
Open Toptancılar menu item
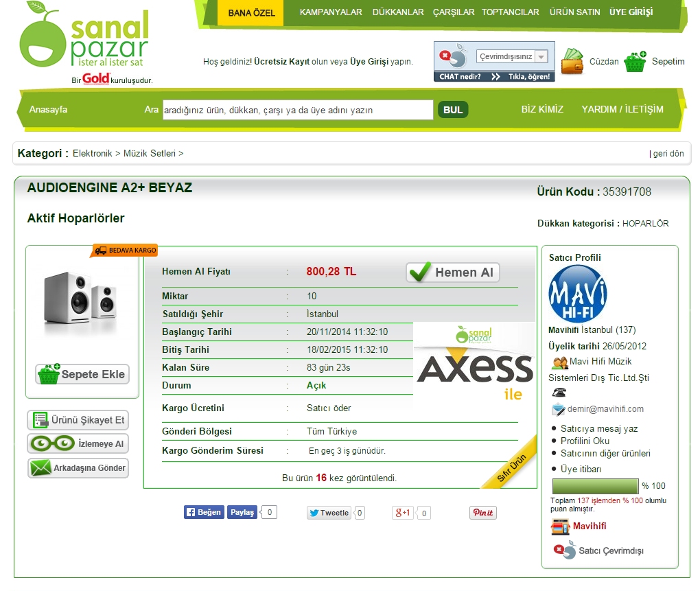tap(511, 12)
